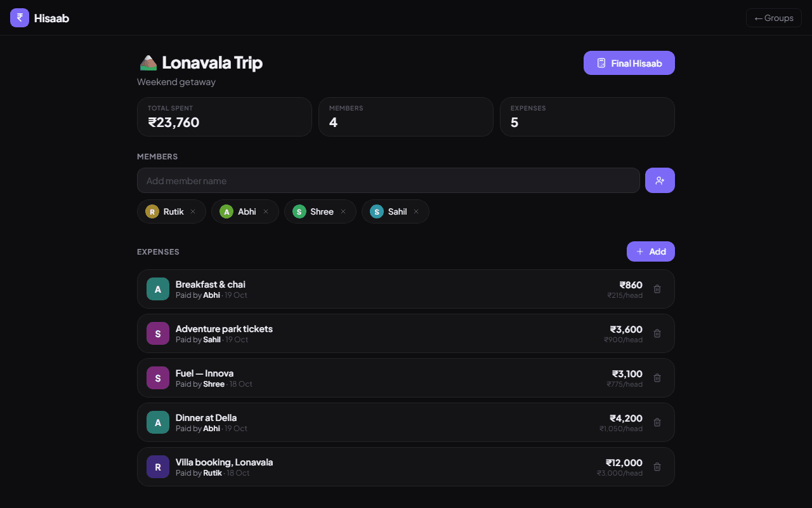The width and height of the screenshot is (812, 508).
Task: Open the Final Hisaab settlement
Action: (629, 63)
